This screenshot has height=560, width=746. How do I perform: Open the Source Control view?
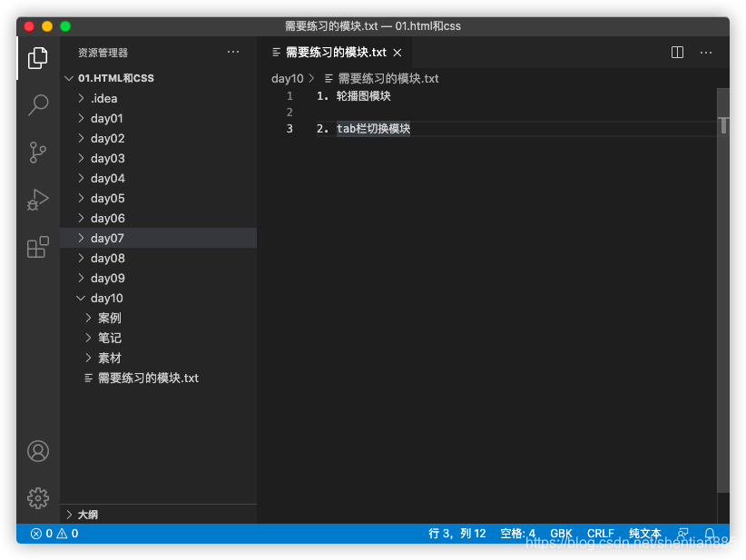pyautogui.click(x=37, y=152)
